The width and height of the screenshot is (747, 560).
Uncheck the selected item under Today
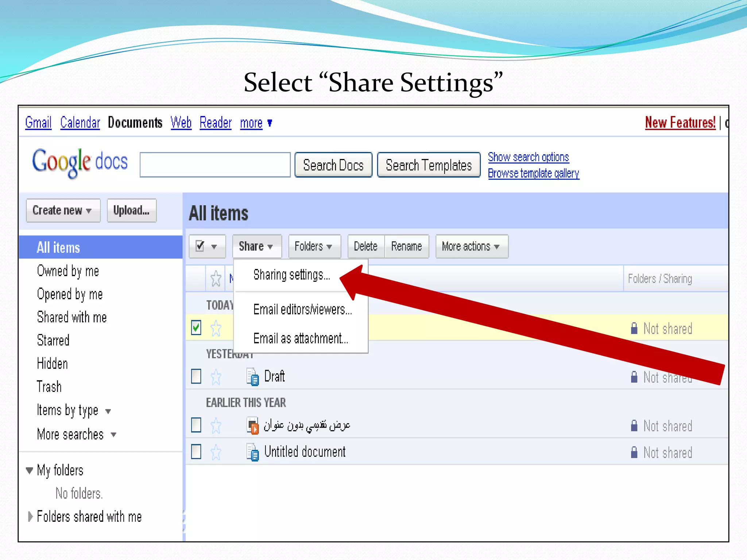point(196,327)
